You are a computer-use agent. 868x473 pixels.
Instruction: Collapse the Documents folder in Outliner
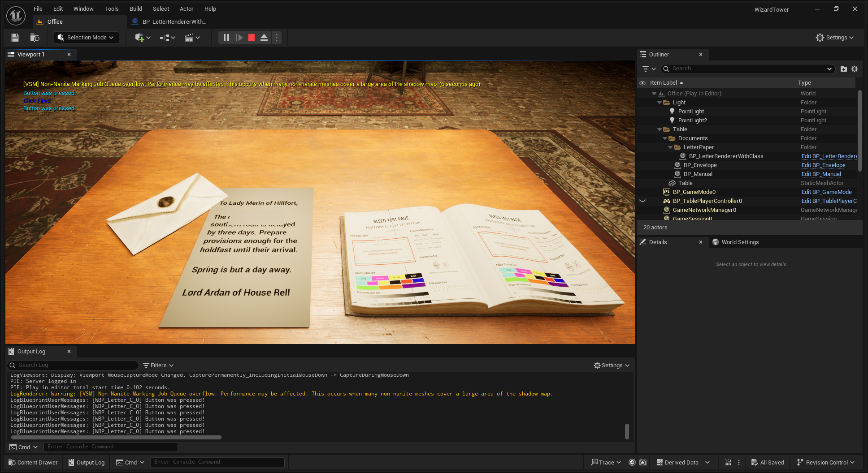tap(664, 138)
